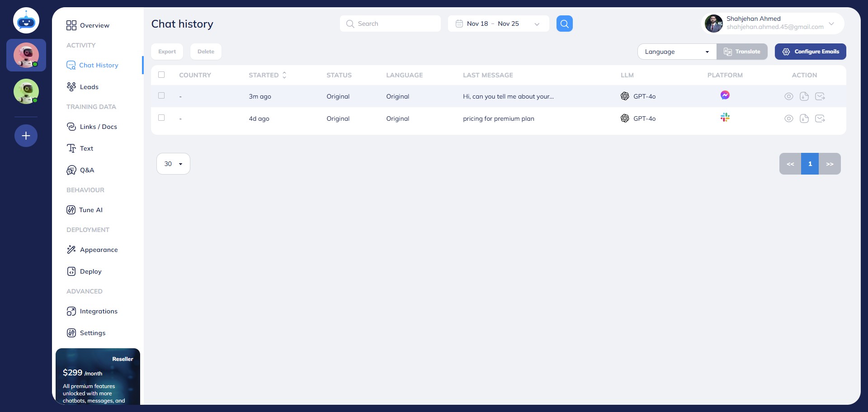
Task: Send the 4d ago conversation via email
Action: [820, 118]
